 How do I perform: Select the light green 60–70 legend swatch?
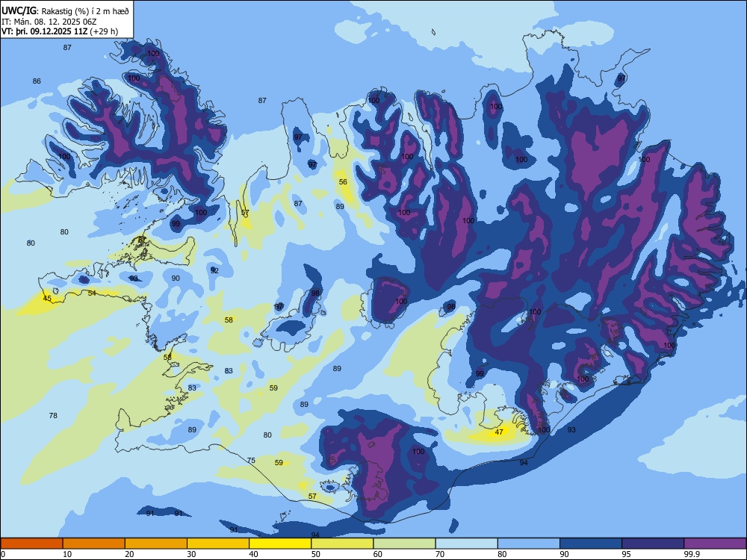click(404, 544)
